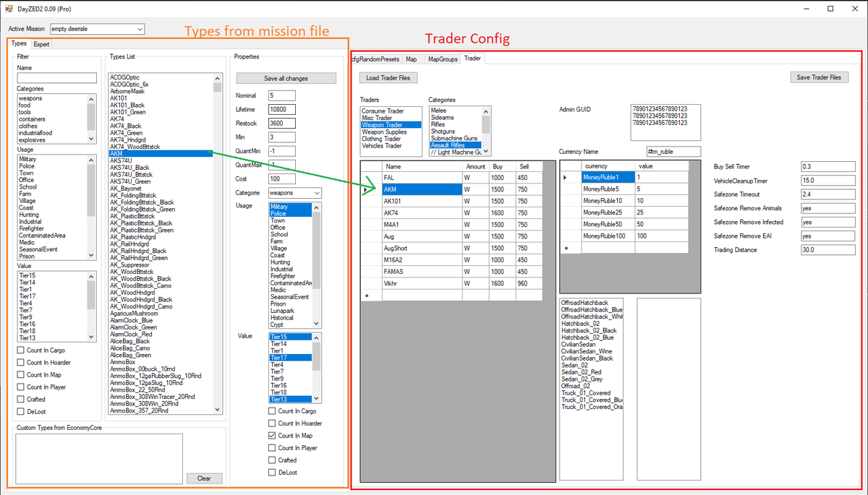Screen dimensions: 868x495
Task: Switch to the Expert tab
Action: [x=41, y=44]
